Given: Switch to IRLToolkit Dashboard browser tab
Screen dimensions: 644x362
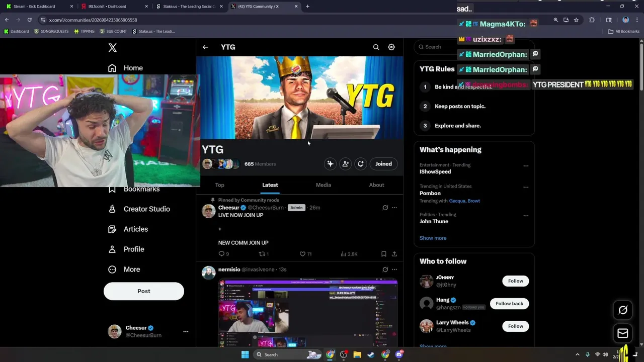Looking at the screenshot, I should click(114, 7).
